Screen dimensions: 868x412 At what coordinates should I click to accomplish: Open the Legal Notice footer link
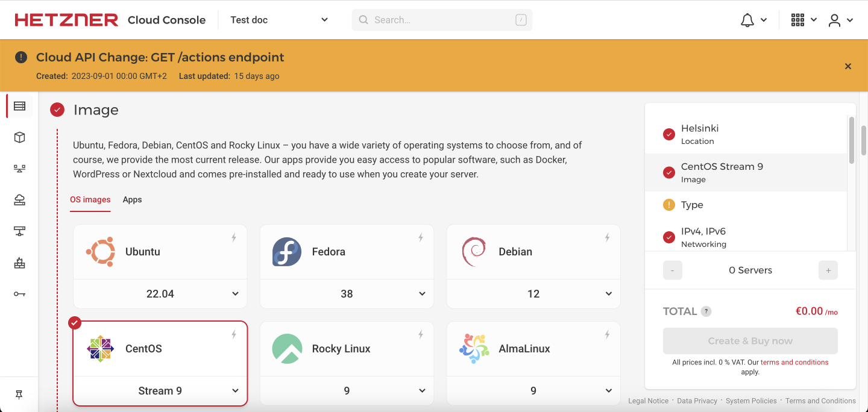pos(649,401)
